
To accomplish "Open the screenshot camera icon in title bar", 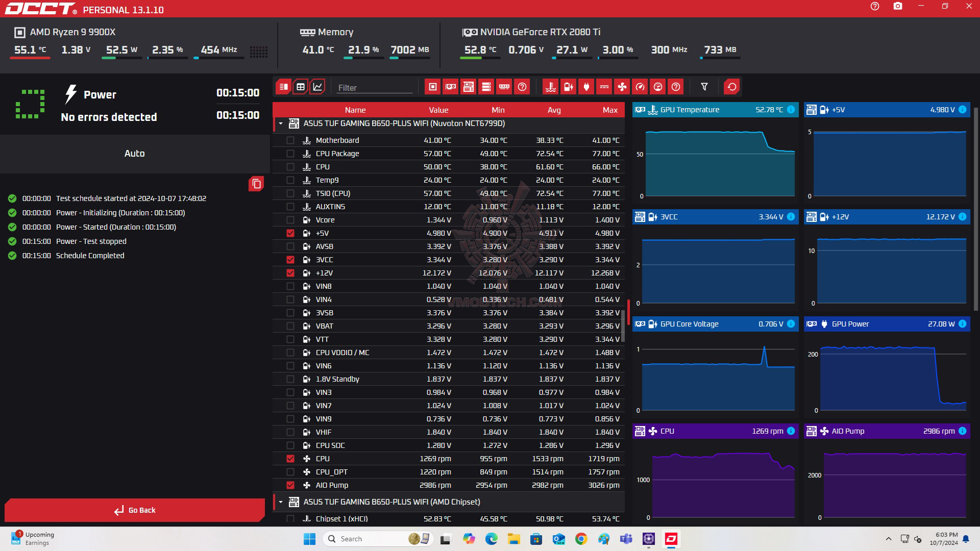I will pyautogui.click(x=898, y=7).
